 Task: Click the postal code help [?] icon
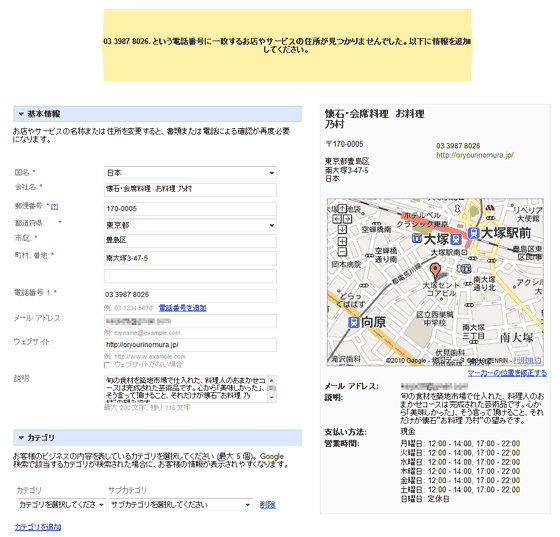[54, 207]
